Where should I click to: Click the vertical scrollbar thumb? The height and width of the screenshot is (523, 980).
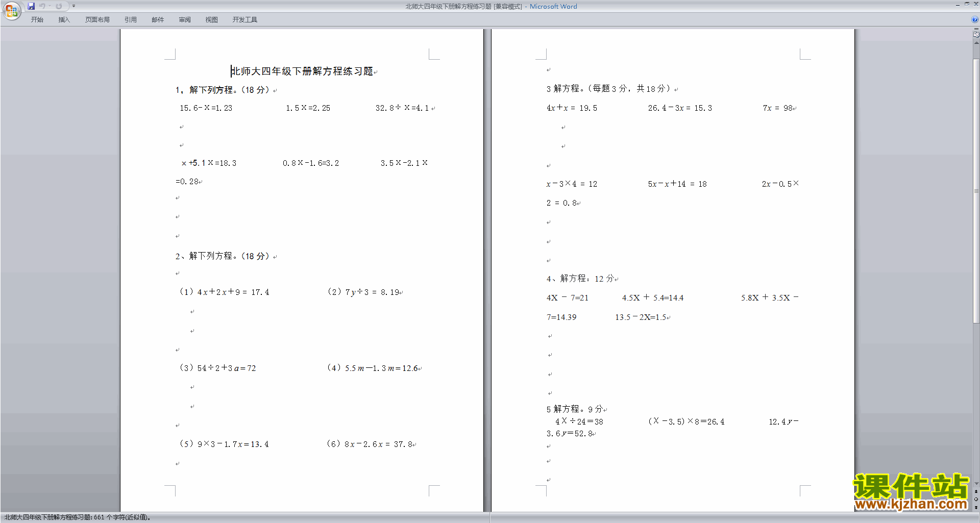tap(976, 191)
